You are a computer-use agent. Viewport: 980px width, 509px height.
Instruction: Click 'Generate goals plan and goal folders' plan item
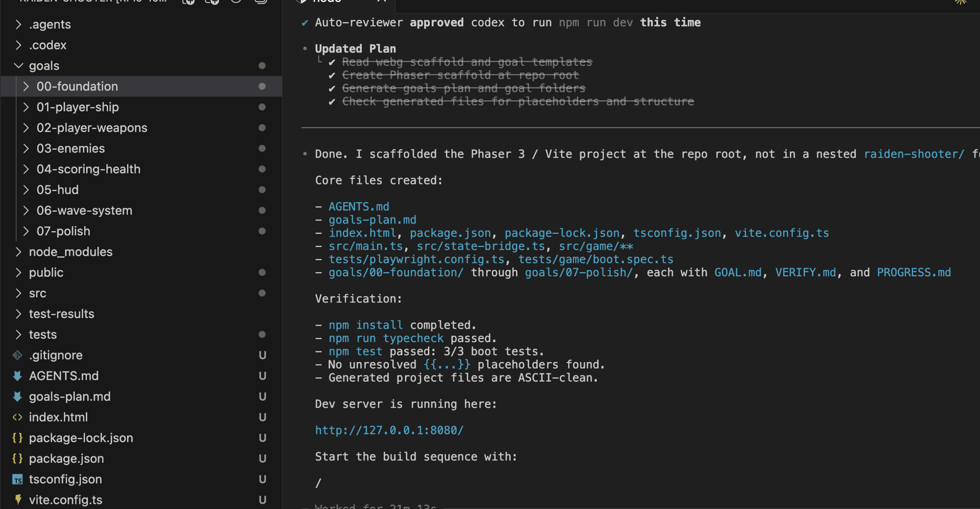tap(464, 88)
